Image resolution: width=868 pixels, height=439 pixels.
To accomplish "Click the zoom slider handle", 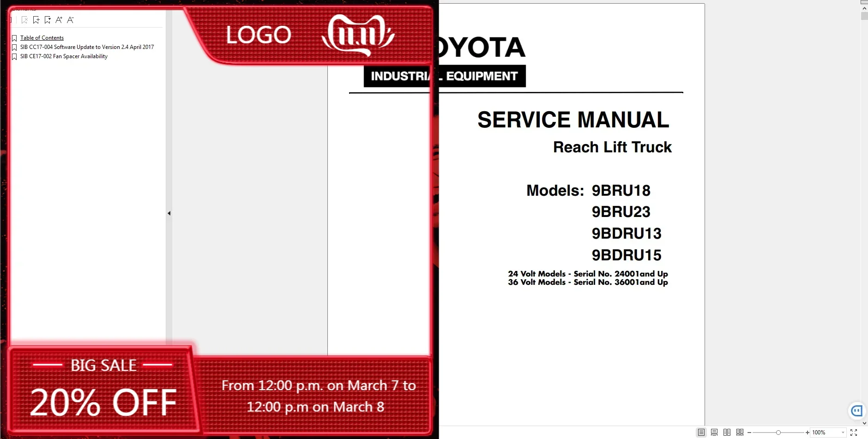I will coord(778,433).
